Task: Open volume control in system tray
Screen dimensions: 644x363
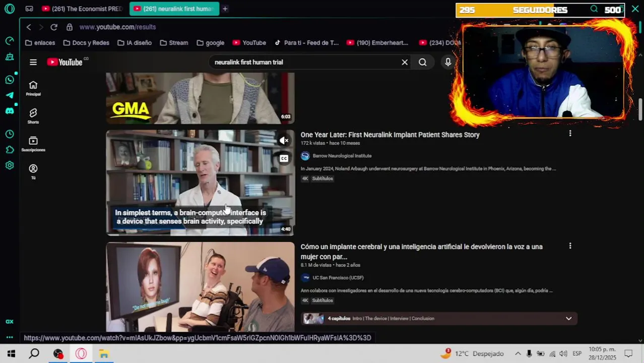Action: click(x=563, y=353)
